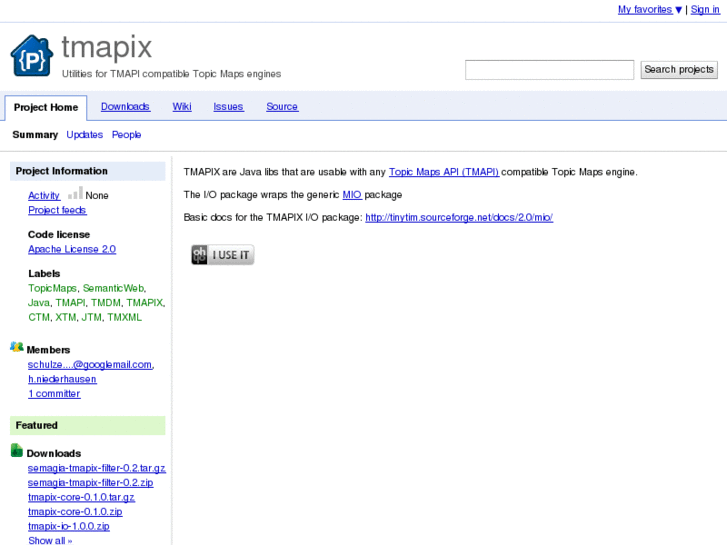
Task: Open the People sub-tab
Action: tap(126, 135)
